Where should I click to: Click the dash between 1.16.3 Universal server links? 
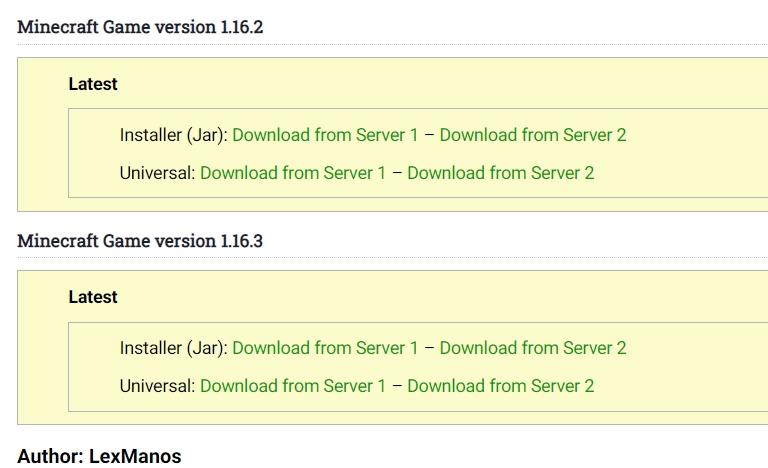pos(397,386)
